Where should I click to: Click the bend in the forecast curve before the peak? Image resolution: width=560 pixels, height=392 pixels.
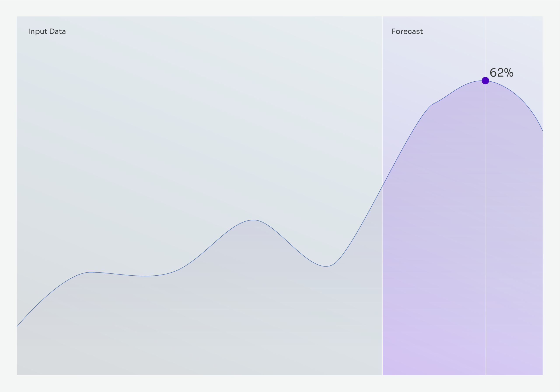[x=434, y=104]
